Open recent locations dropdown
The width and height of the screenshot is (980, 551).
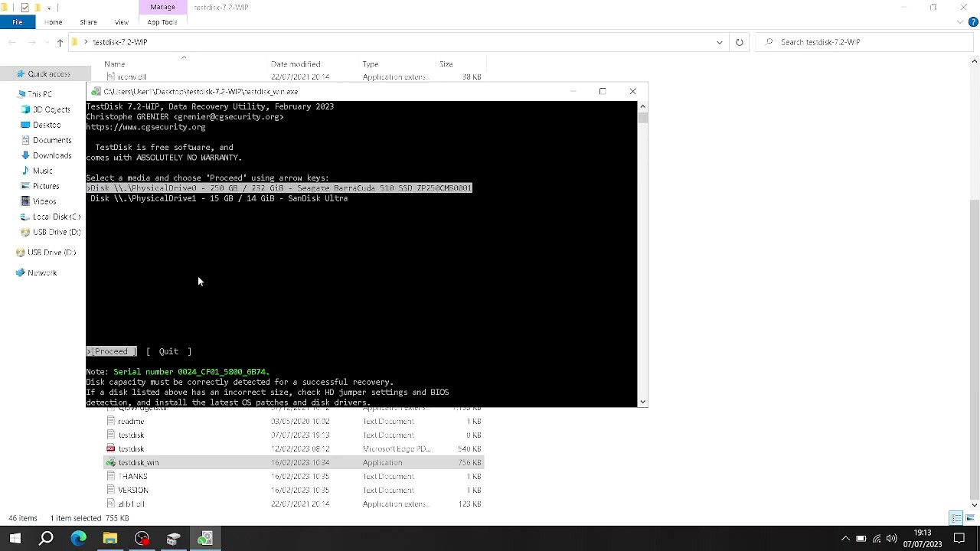[46, 42]
